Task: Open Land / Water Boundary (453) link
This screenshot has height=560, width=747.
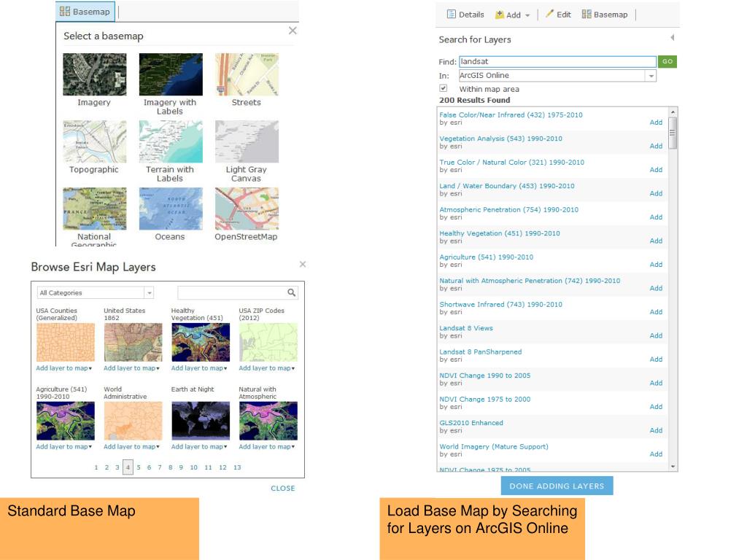Action: pyautogui.click(x=507, y=186)
